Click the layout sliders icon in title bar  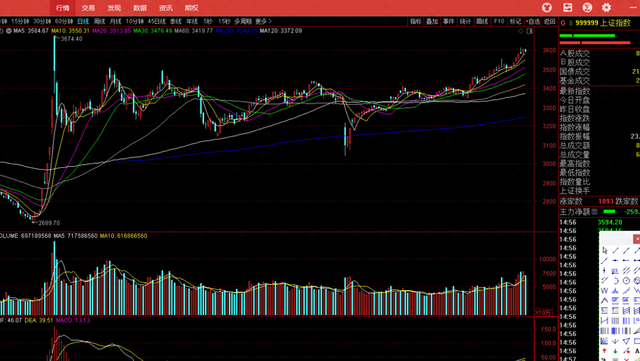tap(567, 7)
